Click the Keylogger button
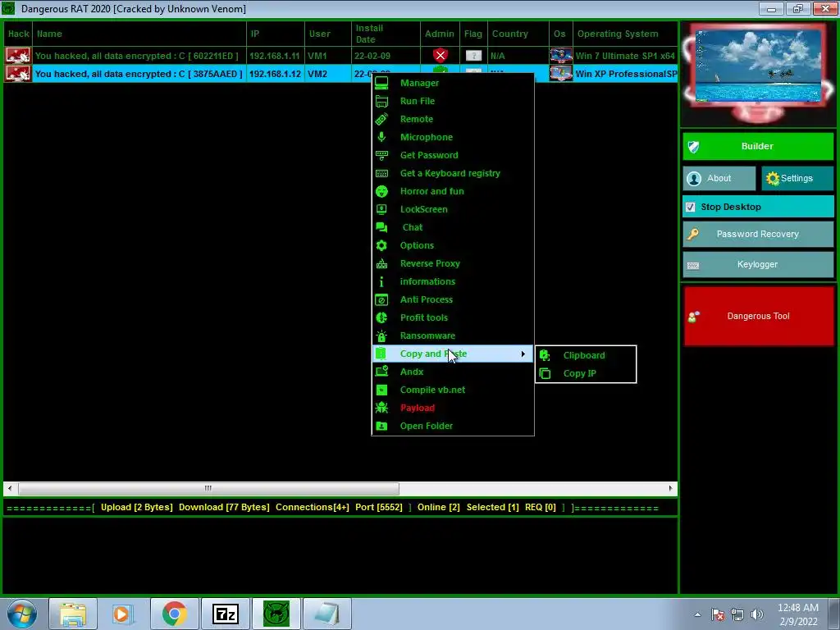This screenshot has height=630, width=840. [x=758, y=265]
